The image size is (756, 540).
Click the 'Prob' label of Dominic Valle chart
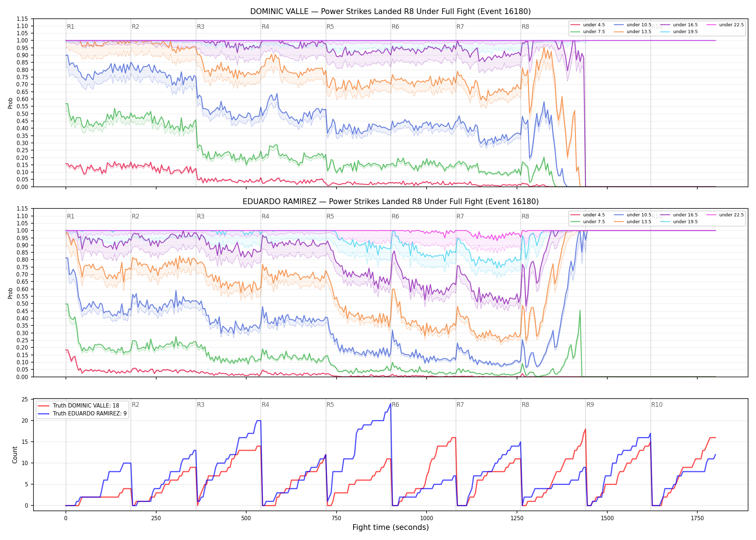point(10,103)
